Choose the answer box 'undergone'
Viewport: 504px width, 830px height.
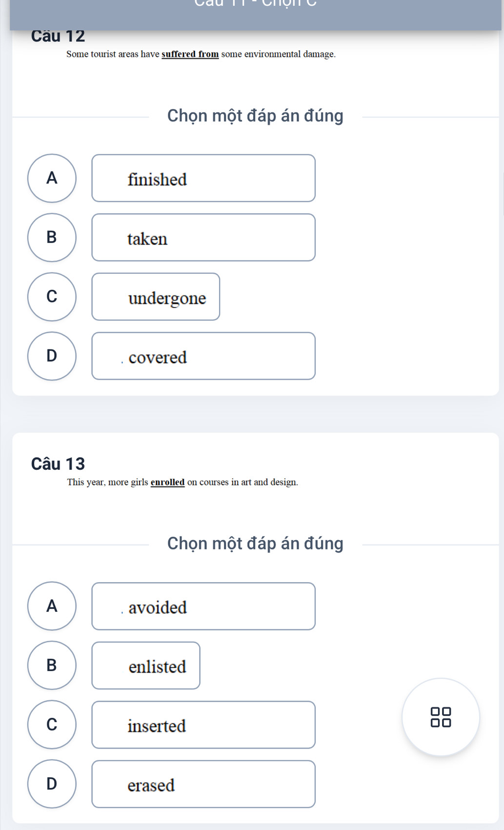(x=156, y=297)
